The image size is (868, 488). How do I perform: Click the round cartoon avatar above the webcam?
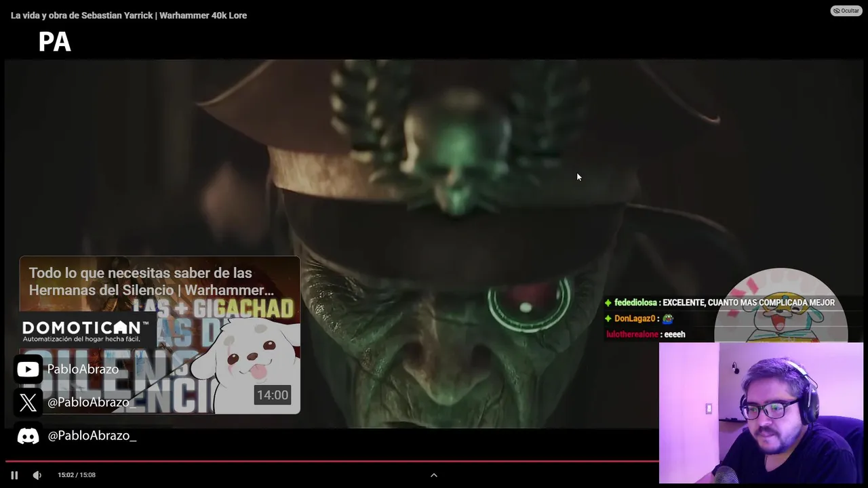point(781,306)
